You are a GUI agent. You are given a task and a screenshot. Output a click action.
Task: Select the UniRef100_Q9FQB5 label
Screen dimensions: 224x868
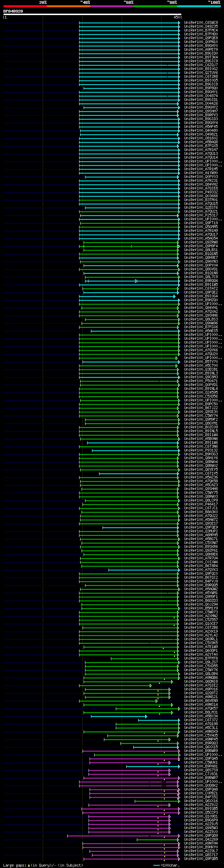click(x=201, y=859)
